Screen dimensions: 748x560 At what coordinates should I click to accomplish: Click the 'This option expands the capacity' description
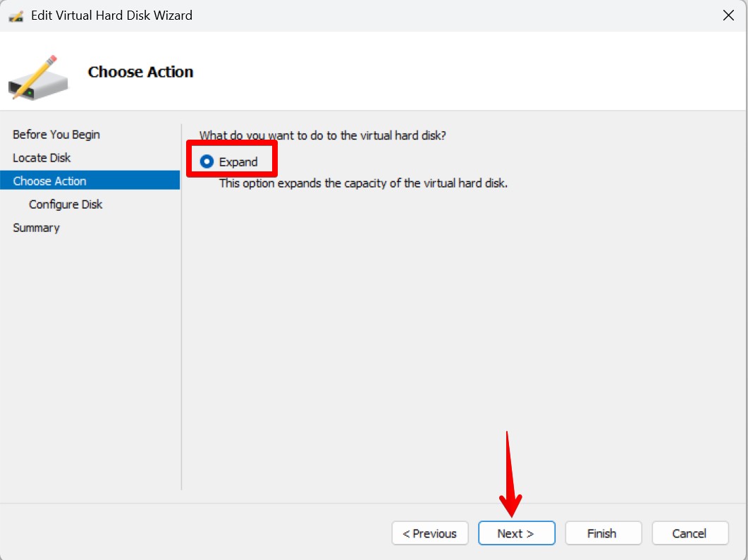coord(363,183)
